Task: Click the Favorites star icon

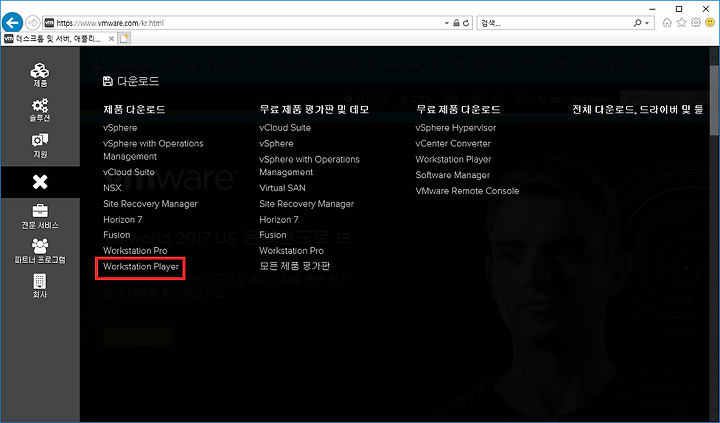Action: tap(681, 23)
